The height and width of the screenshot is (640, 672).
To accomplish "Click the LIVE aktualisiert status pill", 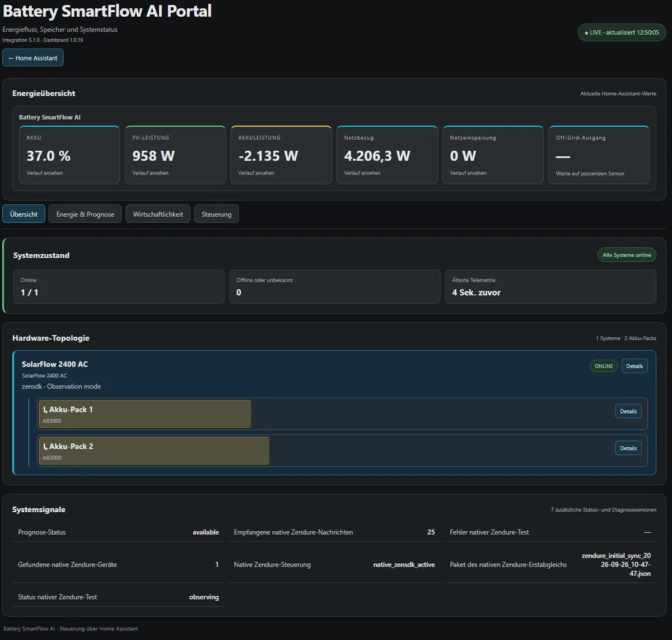I will point(622,33).
